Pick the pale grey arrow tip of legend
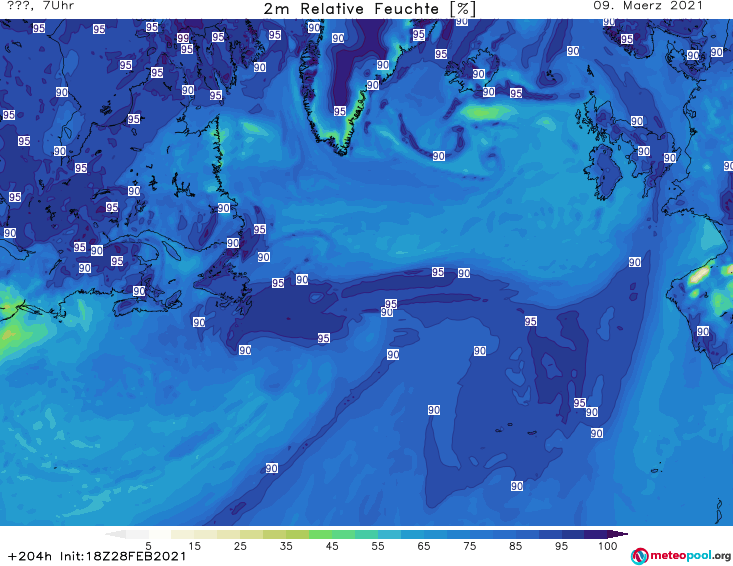 (x=115, y=534)
